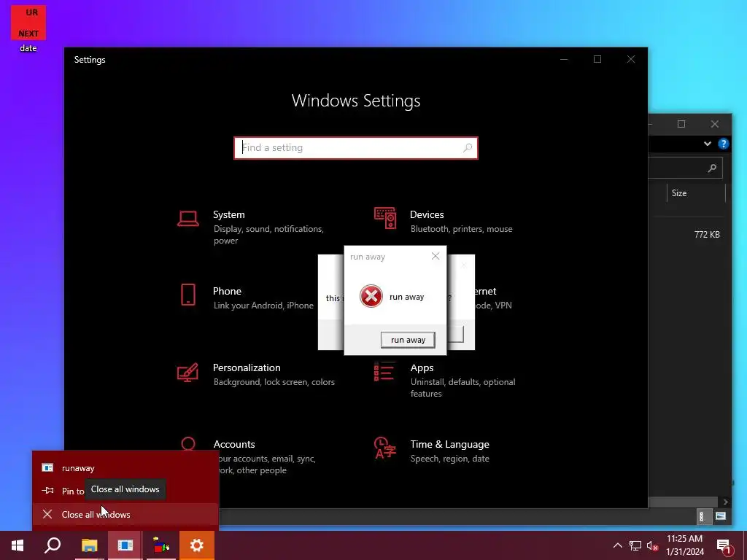Image resolution: width=747 pixels, height=560 pixels.
Task: Switch File Explorer to large icons view
Action: 721,516
